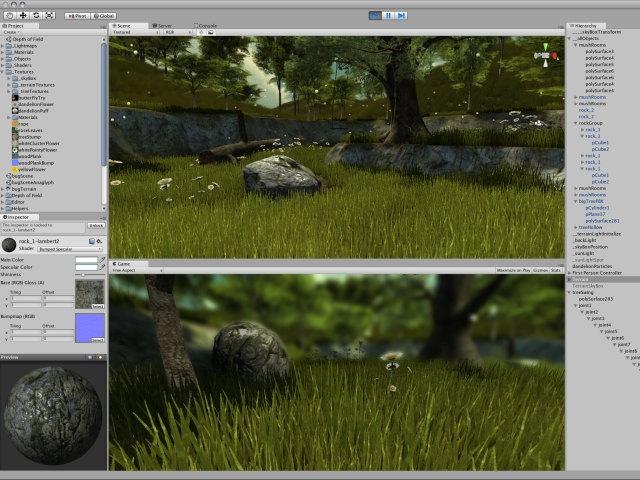640x480 pixels.
Task: Toggle Pivot handle position mode
Action: tap(77, 16)
